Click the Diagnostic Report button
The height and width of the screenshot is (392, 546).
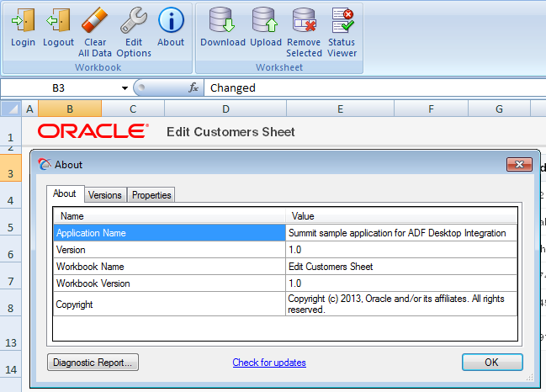pyautogui.click(x=93, y=363)
